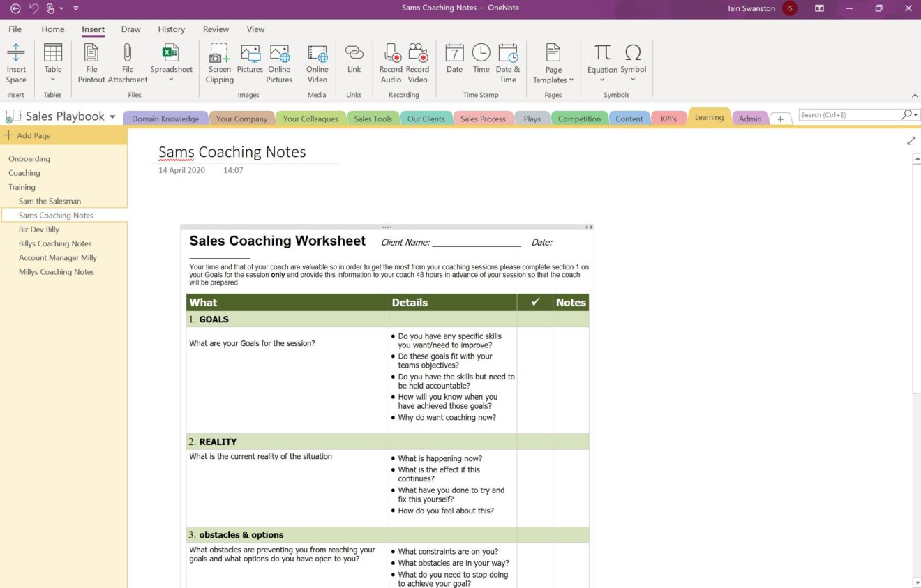Open the Admin section tab
921x588 pixels.
[750, 119]
